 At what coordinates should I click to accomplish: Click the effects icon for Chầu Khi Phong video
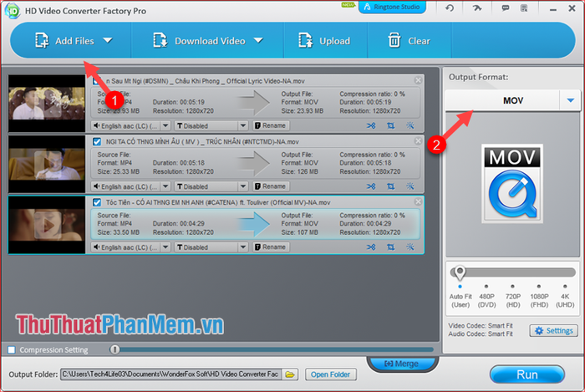point(410,125)
